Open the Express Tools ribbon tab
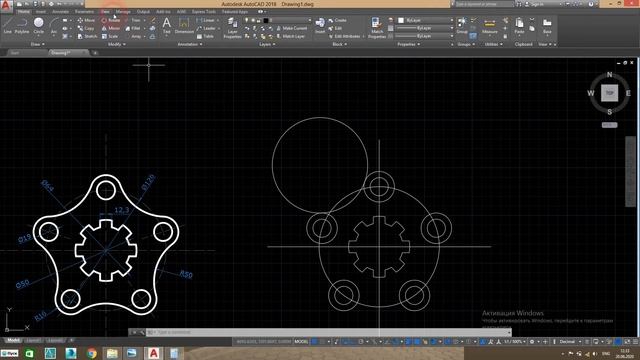Screen dimensions: 640x360 coord(204,12)
